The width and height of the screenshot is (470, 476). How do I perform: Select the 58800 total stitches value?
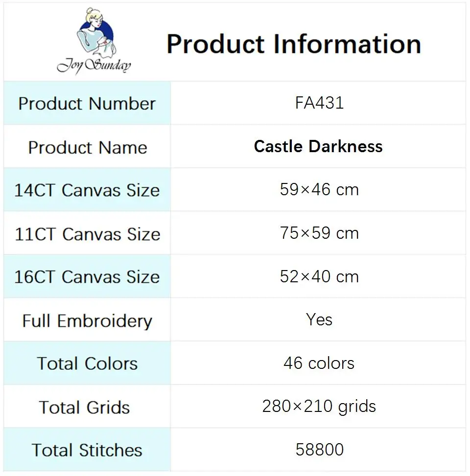[x=320, y=450]
